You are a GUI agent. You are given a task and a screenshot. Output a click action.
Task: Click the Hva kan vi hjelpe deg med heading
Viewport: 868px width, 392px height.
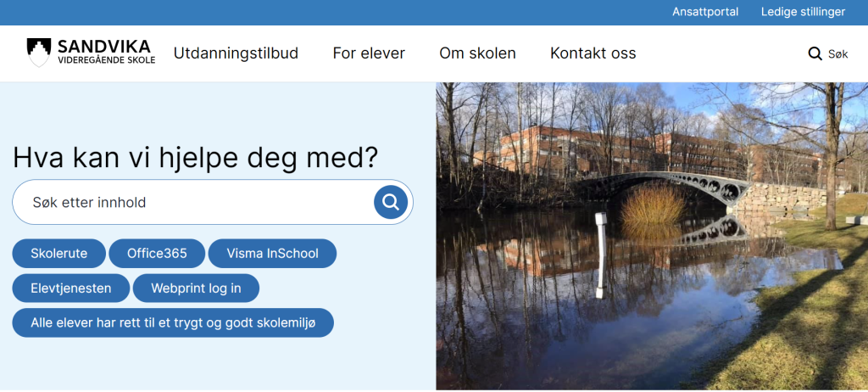196,157
